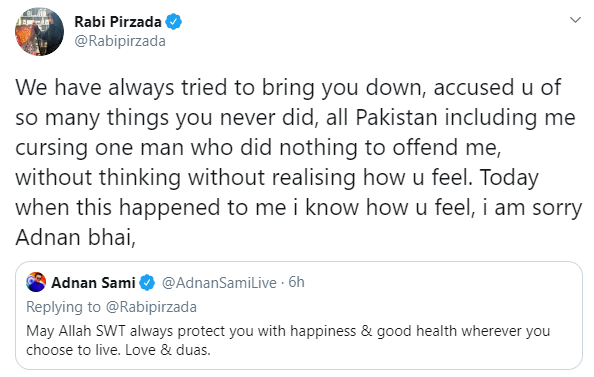Click 'i am sorry' text in main tweet
Screen dimensions: 594x377
pos(532,208)
